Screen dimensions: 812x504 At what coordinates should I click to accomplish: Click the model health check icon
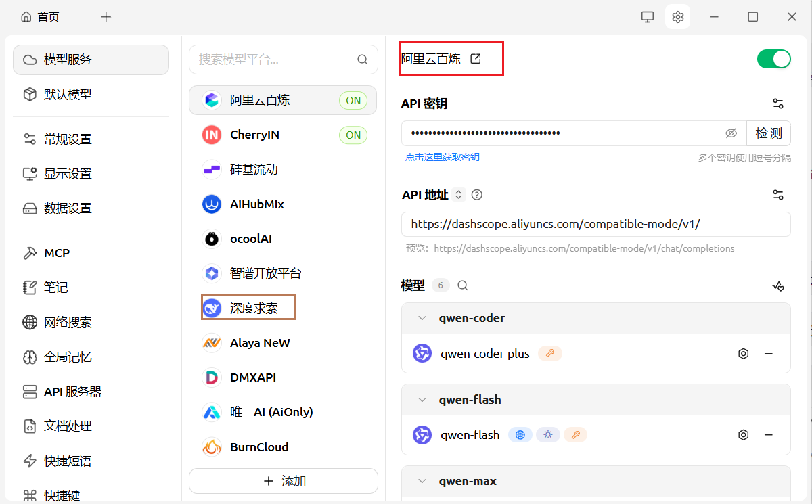778,286
